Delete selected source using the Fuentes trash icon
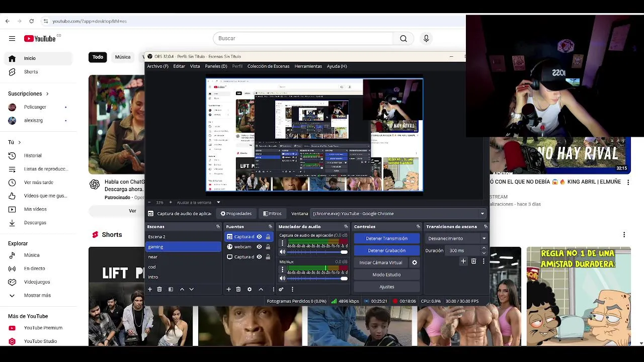644x362 pixels. pos(238,289)
